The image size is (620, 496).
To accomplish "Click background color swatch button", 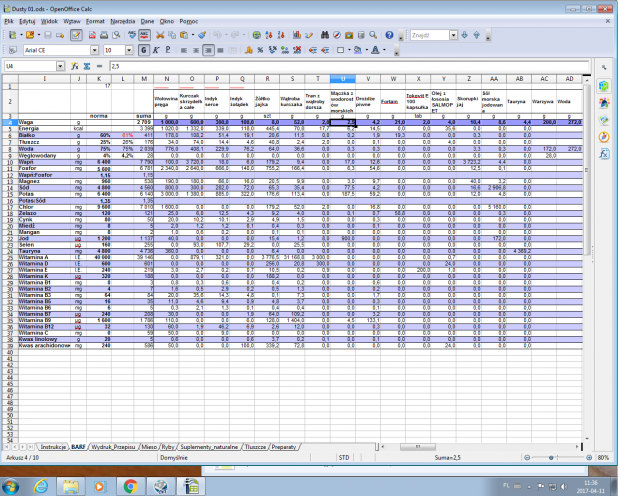I will 358,50.
